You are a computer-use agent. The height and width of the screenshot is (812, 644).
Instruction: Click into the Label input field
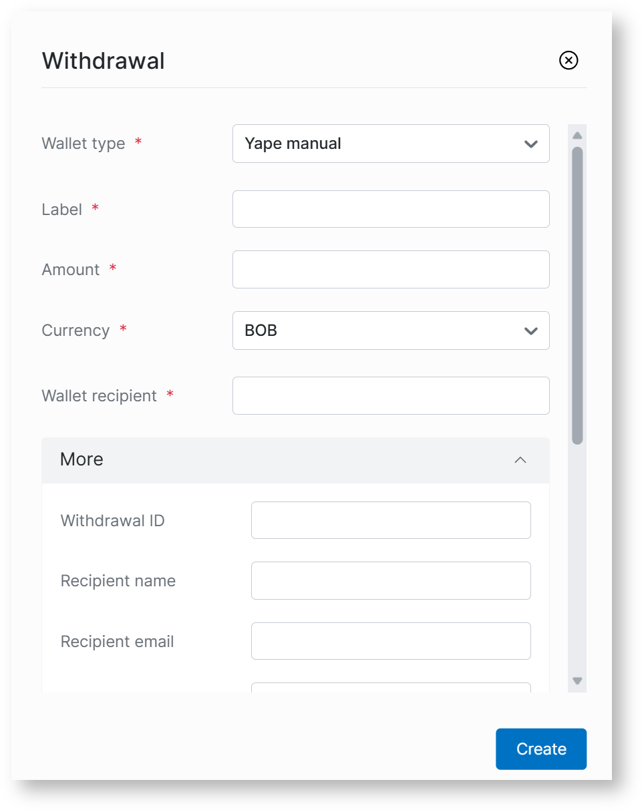tap(390, 209)
